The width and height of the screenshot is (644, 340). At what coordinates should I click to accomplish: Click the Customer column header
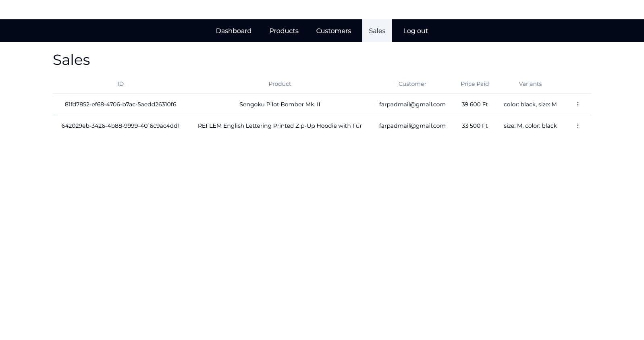412,84
